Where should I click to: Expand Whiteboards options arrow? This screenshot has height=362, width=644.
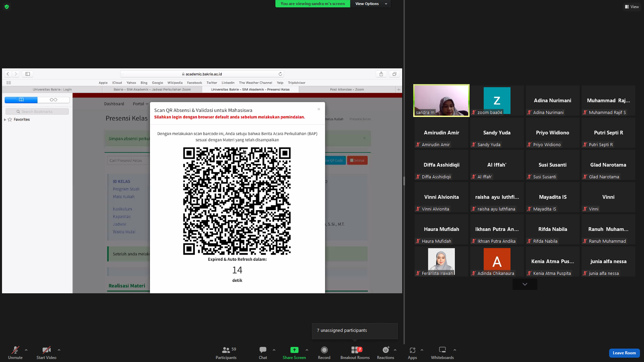pyautogui.click(x=455, y=350)
